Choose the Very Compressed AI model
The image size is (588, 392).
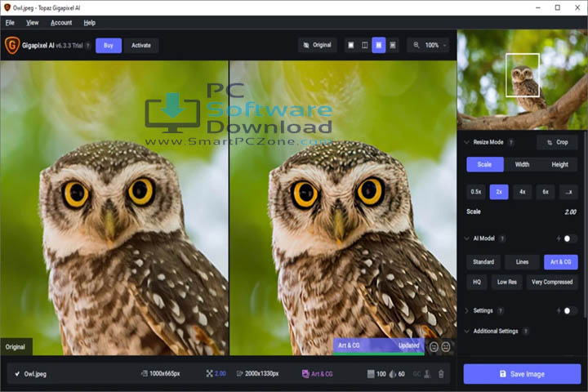(x=552, y=282)
